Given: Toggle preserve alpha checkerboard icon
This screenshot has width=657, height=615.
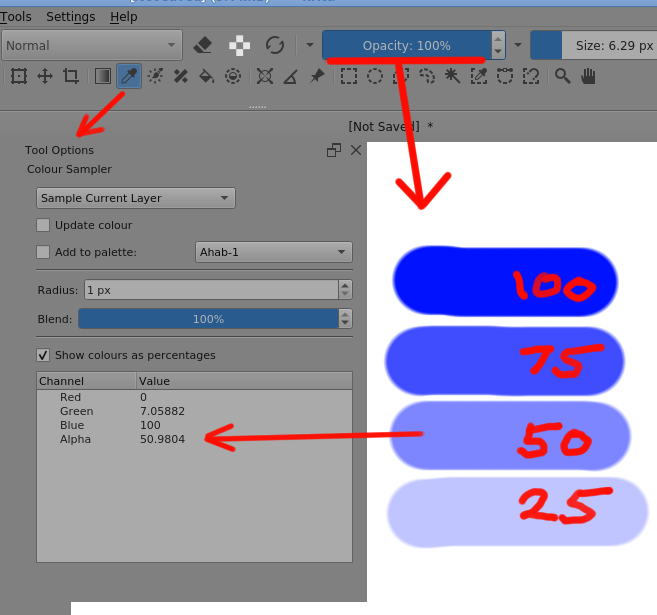Looking at the screenshot, I should click(239, 45).
